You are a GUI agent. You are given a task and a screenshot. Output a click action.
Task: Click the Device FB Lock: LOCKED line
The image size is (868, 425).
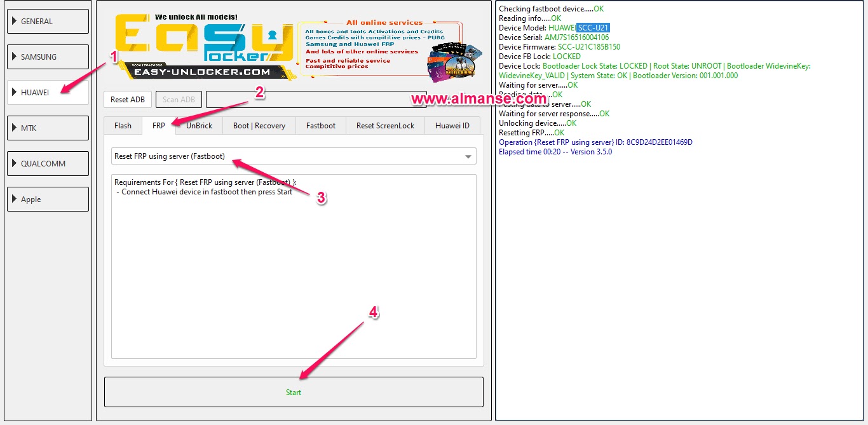pos(539,57)
